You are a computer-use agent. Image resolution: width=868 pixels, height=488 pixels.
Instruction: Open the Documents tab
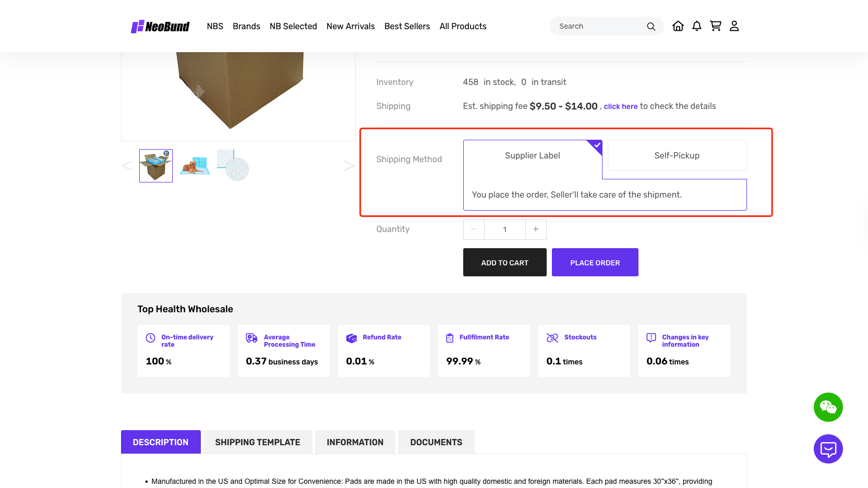point(436,442)
